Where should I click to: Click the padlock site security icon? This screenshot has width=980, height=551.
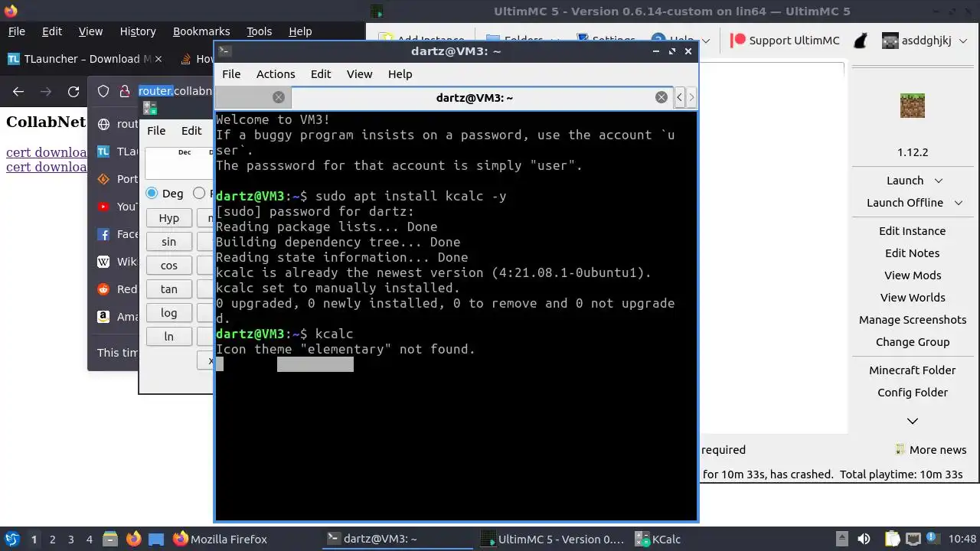pyautogui.click(x=125, y=91)
